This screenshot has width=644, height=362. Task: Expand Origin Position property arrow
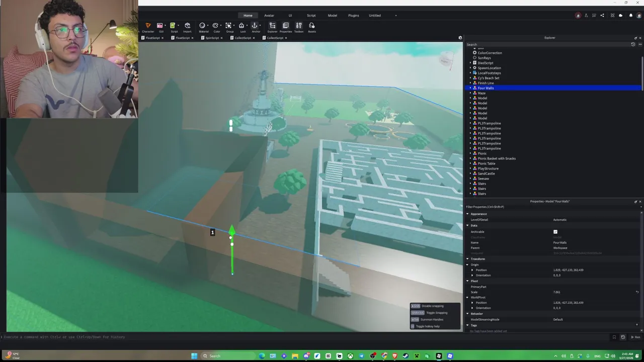pos(472,270)
